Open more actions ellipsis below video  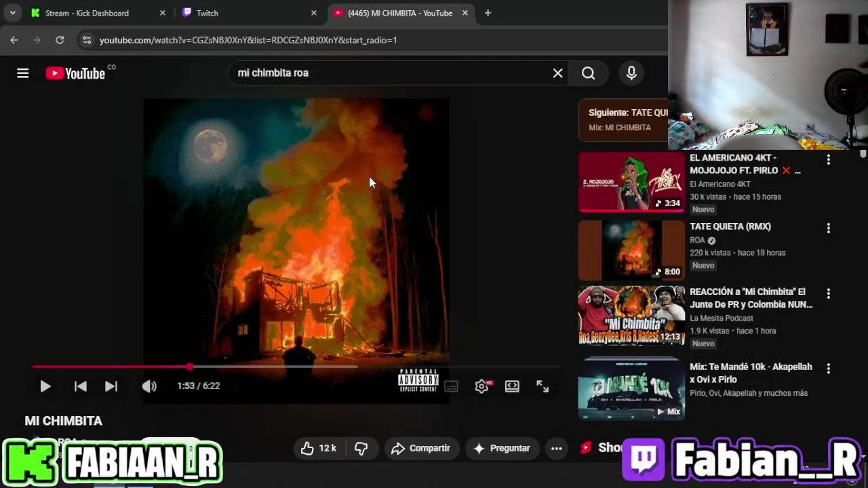(556, 448)
